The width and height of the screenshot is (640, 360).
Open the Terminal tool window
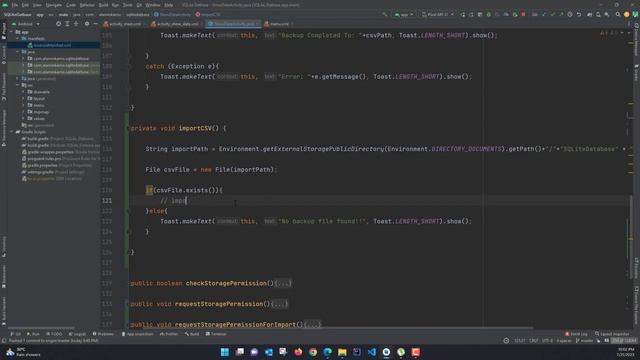pos(216,334)
